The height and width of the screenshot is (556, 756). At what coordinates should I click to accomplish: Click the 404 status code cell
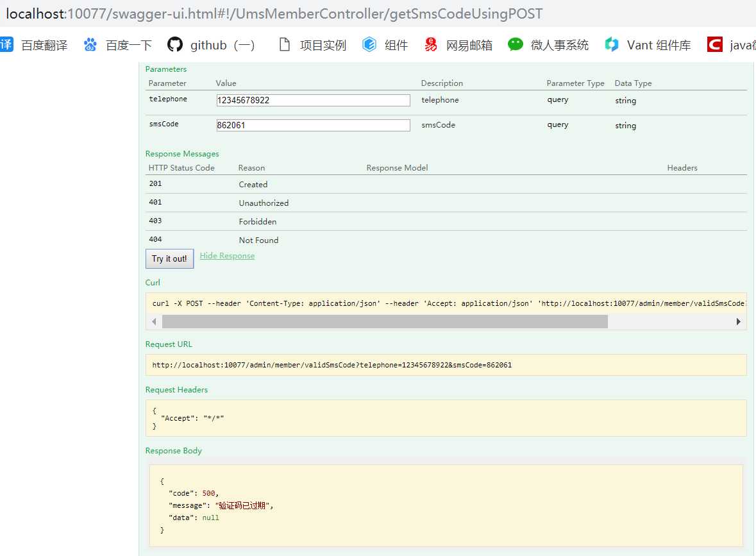[155, 239]
